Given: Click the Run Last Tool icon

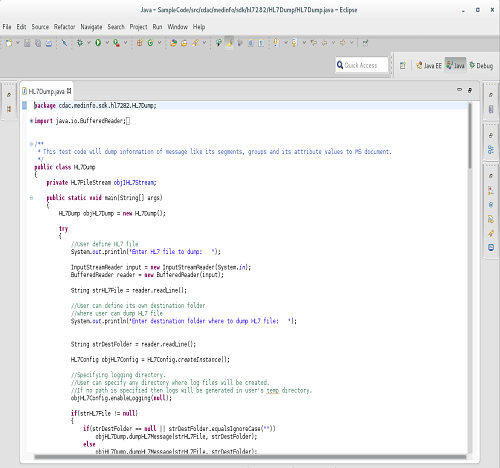Looking at the screenshot, I should (x=116, y=43).
